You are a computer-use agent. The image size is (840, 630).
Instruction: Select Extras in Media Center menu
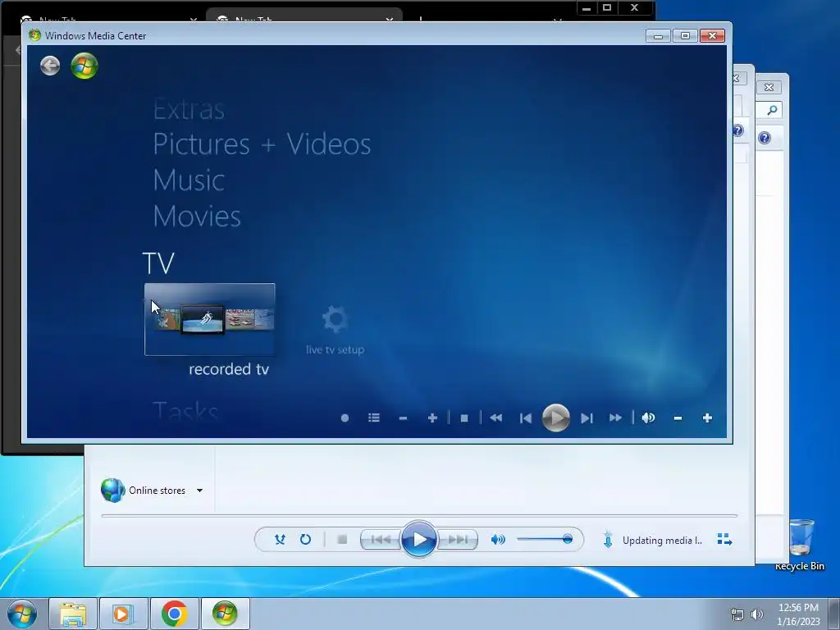point(189,110)
